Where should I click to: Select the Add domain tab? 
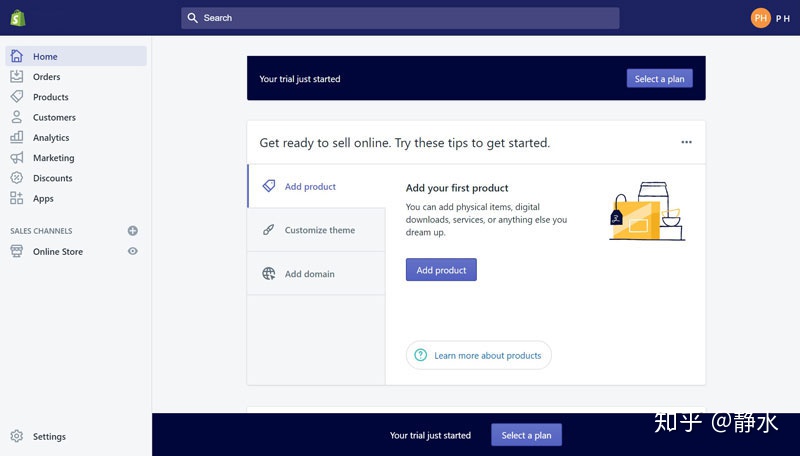coord(316,274)
